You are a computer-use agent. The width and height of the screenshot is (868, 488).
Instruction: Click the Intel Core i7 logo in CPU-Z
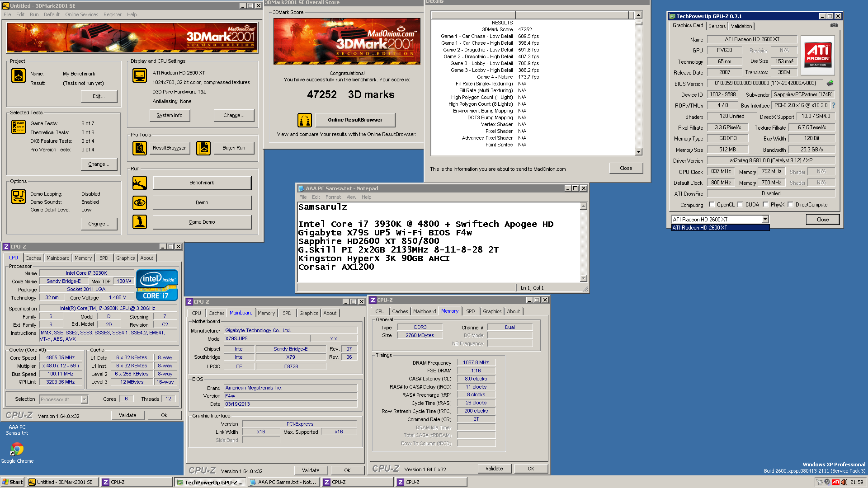pyautogui.click(x=157, y=285)
